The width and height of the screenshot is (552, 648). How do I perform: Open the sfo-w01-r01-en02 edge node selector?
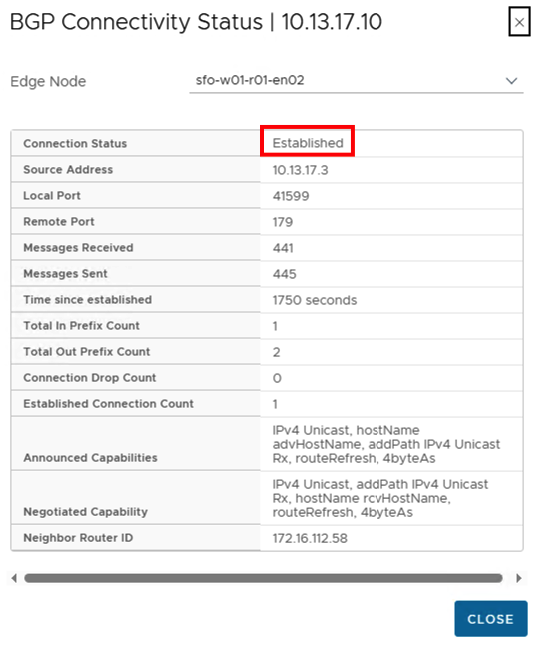coord(356,81)
